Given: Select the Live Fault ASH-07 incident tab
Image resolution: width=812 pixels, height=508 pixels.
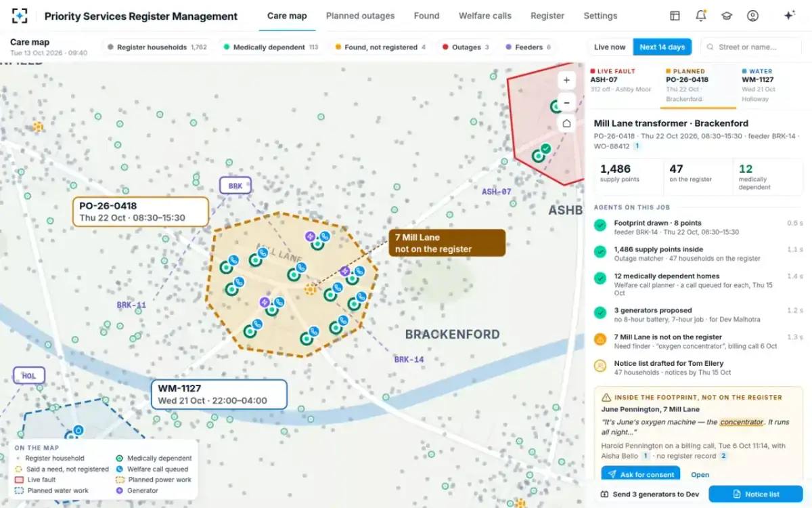Looking at the screenshot, I should point(623,85).
